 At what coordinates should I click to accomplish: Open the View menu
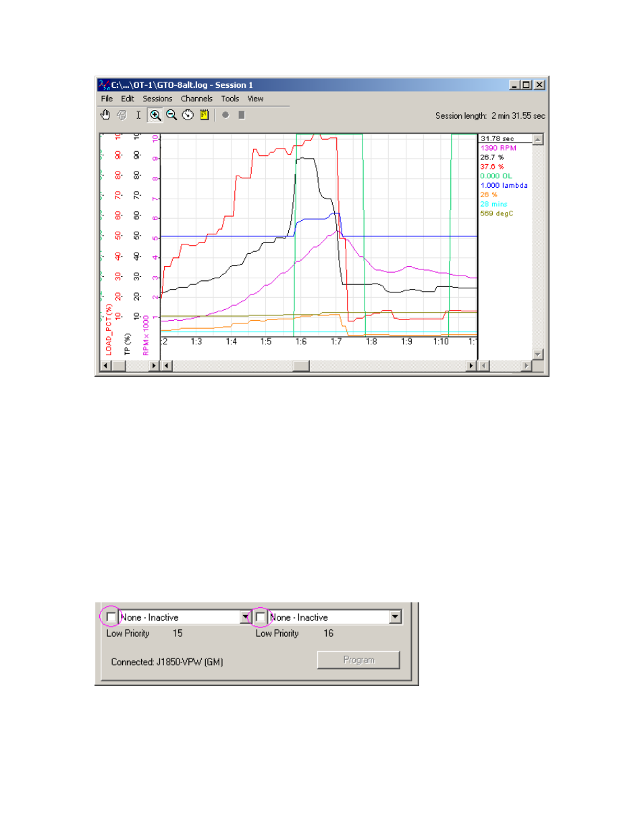click(x=255, y=99)
